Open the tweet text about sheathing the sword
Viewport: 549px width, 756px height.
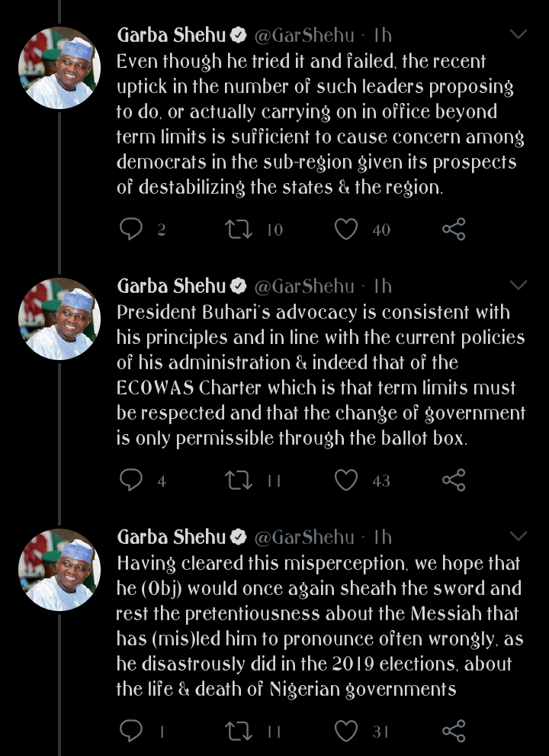(319, 626)
